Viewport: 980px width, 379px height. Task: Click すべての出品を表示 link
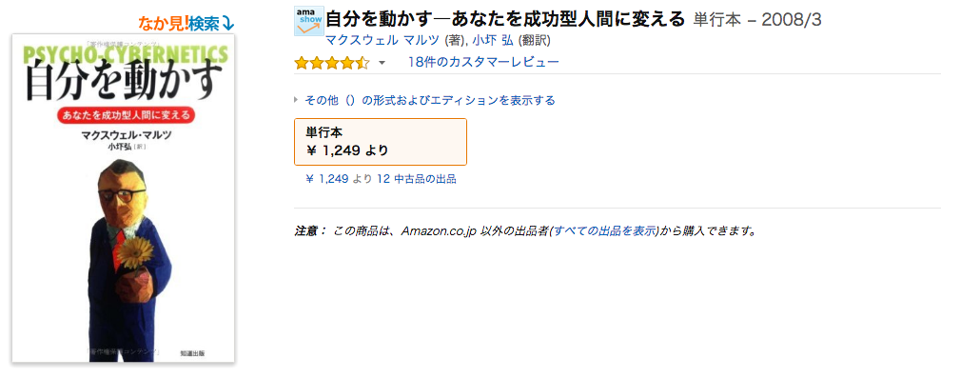pos(604,230)
